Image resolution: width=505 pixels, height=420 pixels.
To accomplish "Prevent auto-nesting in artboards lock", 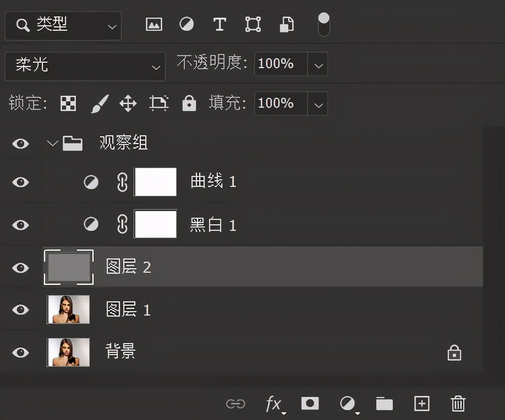I will point(159,103).
